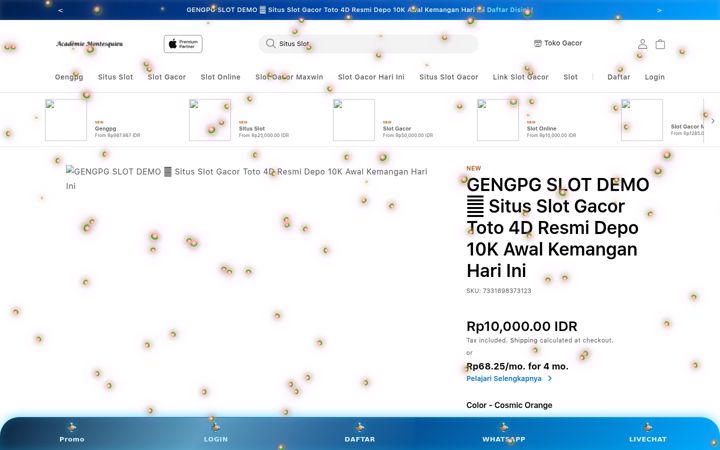Click Pelajari Selengkapnya link
The image size is (720, 450).
pyautogui.click(x=504, y=379)
